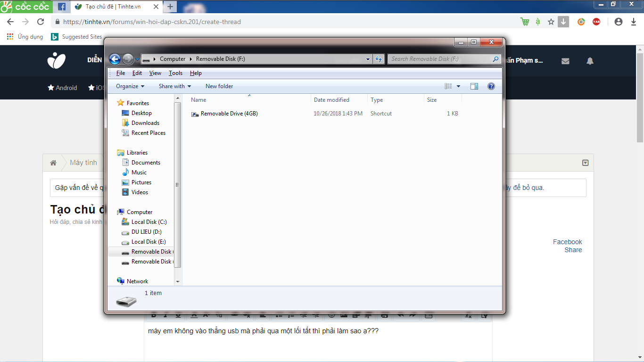This screenshot has height=362, width=644.
Task: Open the Tinhte breadcrumb dropdown arrow
Action: coord(585,163)
